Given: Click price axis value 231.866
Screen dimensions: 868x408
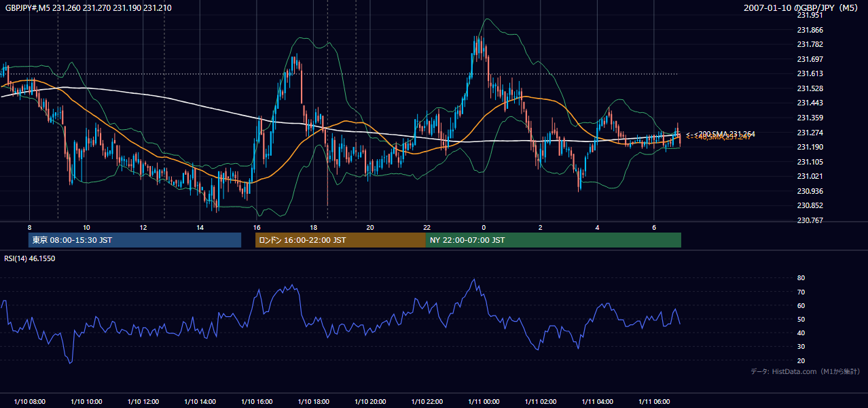Looking at the screenshot, I should coord(810,30).
